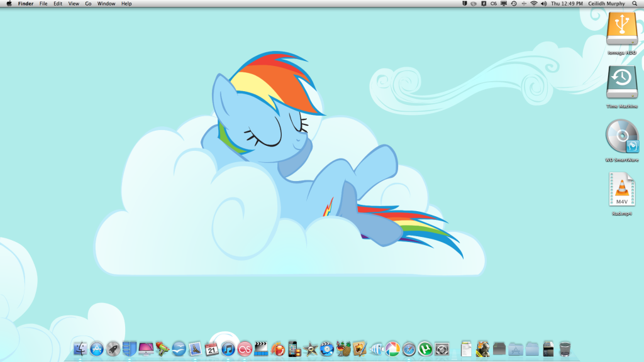The image size is (644, 362).
Task: Open System Preferences gear icon in Dock
Action: (442, 349)
